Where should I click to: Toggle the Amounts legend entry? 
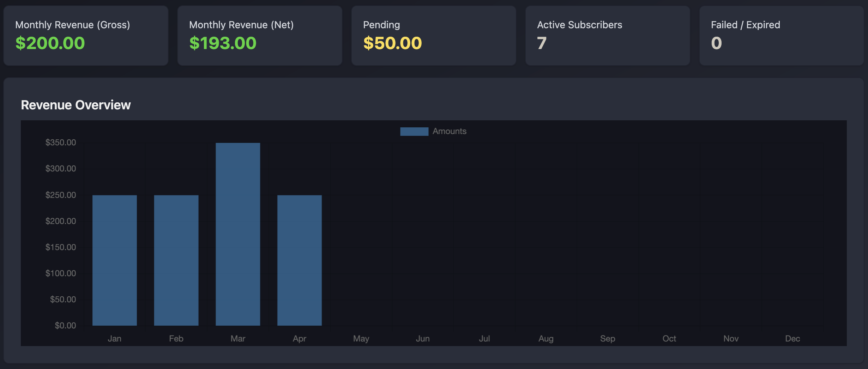click(x=450, y=131)
